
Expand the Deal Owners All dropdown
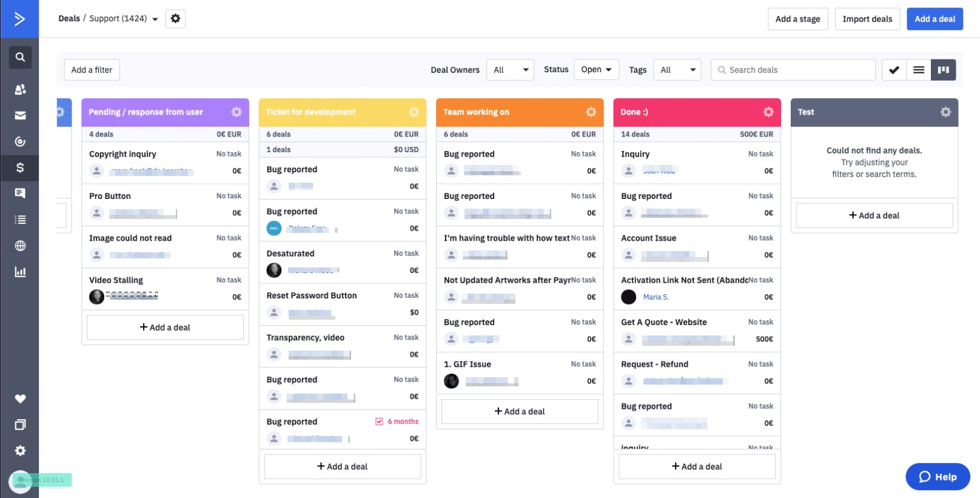tap(510, 70)
